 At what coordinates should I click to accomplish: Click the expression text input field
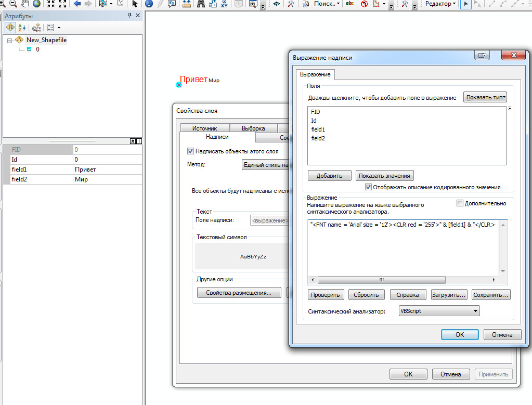(403, 248)
